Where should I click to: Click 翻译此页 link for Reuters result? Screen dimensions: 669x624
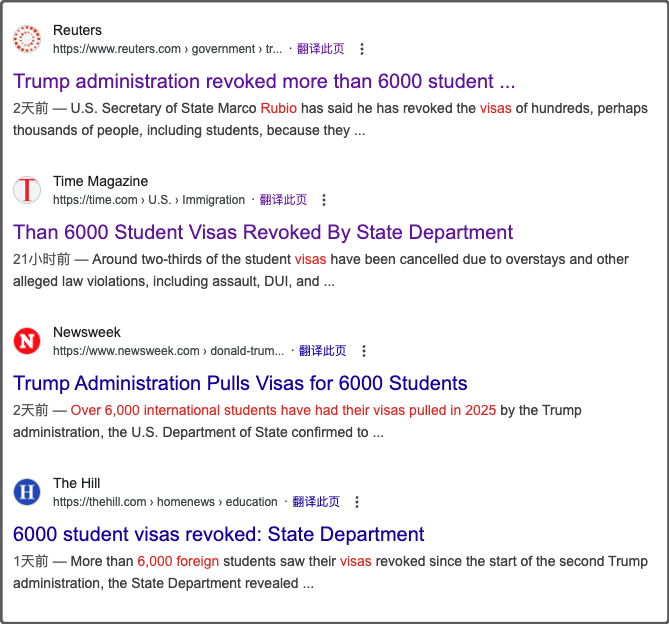(320, 49)
